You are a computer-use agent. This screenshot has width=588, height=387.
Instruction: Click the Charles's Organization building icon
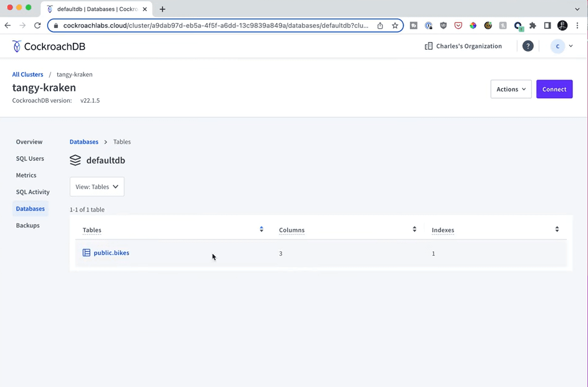pyautogui.click(x=428, y=46)
